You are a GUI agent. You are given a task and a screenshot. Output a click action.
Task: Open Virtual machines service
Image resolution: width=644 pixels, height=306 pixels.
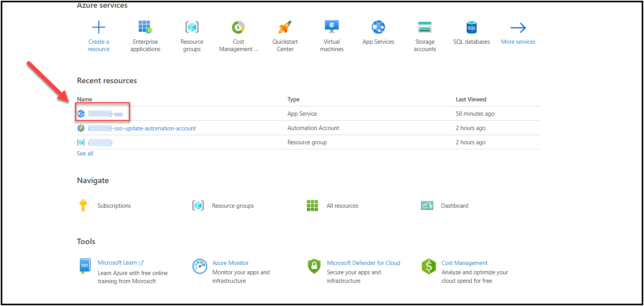[x=331, y=27]
